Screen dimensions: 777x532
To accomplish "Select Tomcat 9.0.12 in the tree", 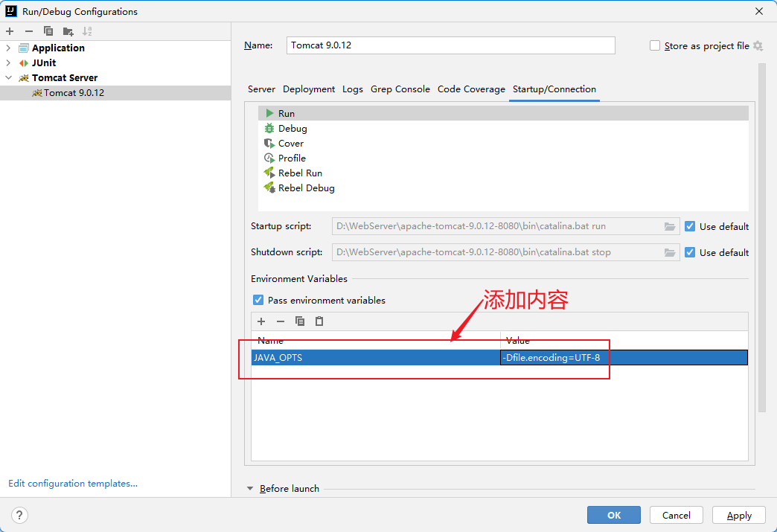I will tap(115, 92).
